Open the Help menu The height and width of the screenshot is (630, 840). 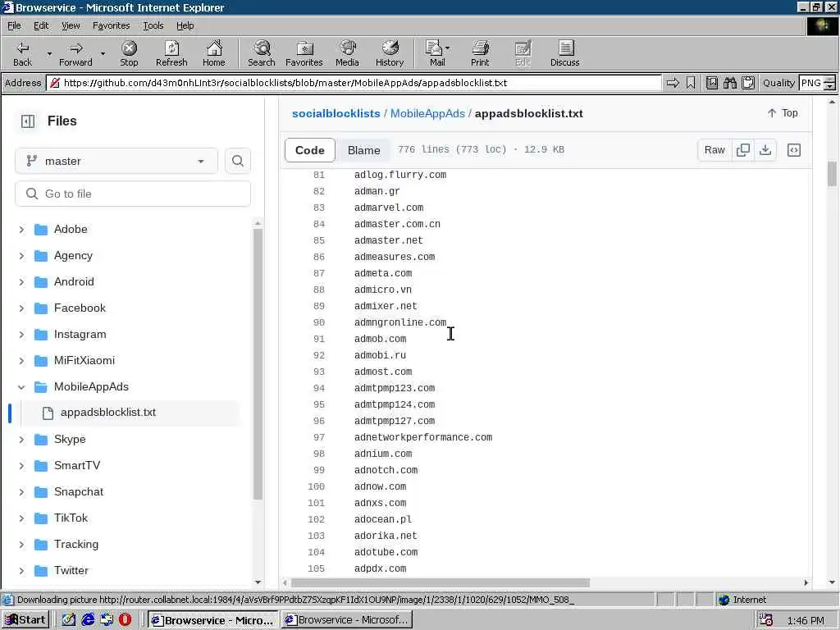(x=185, y=25)
